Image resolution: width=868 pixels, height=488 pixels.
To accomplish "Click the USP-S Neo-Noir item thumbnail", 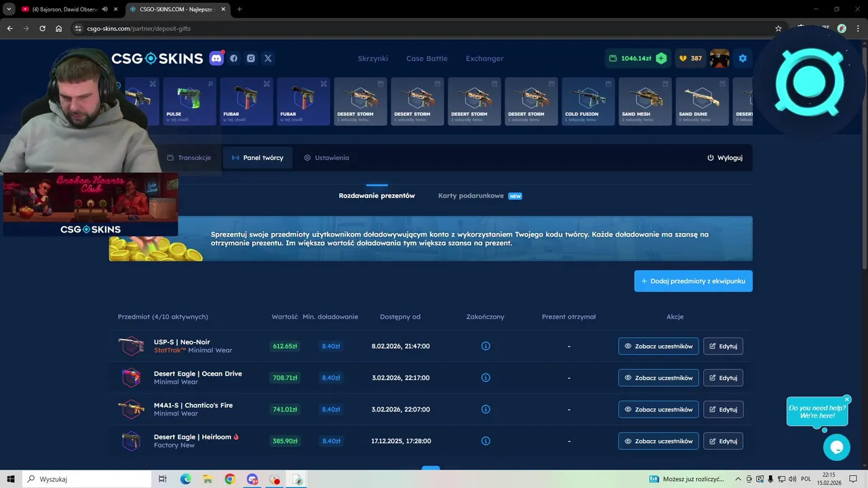I will [131, 346].
